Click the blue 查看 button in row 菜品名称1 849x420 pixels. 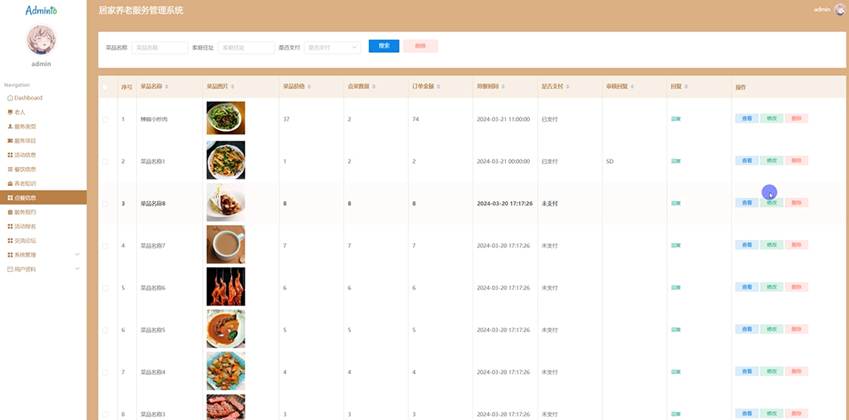click(747, 161)
